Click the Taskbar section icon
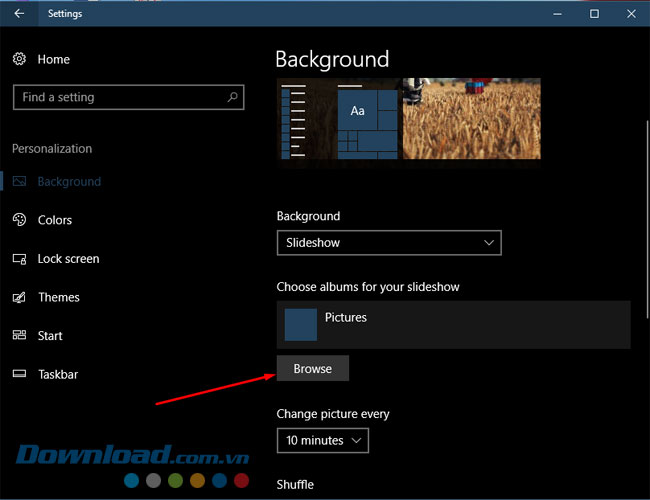650x500 pixels. point(19,375)
